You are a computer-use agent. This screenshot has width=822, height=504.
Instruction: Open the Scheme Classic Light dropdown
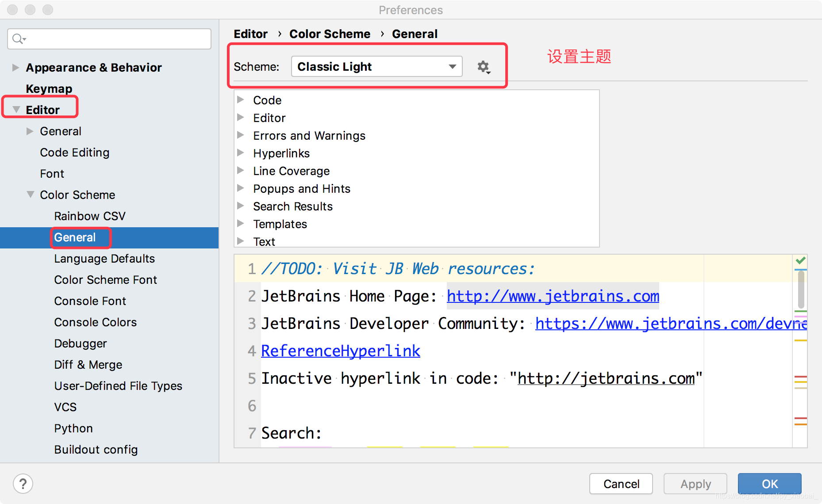coord(376,67)
